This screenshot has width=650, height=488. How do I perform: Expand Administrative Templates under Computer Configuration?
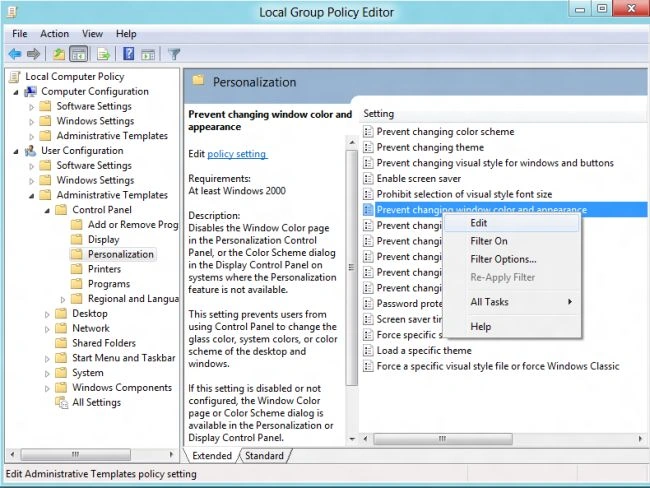click(x=32, y=136)
